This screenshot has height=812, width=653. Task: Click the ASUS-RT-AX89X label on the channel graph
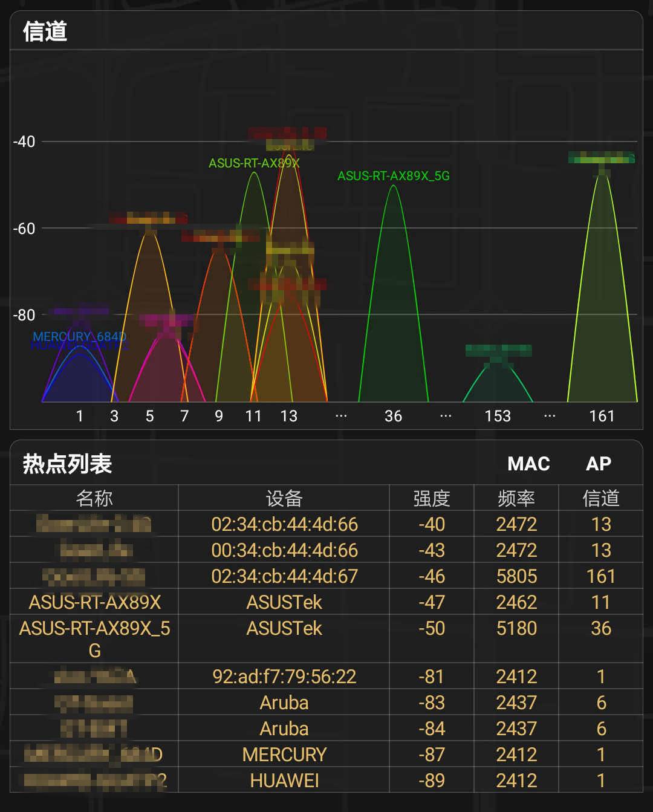click(x=254, y=162)
